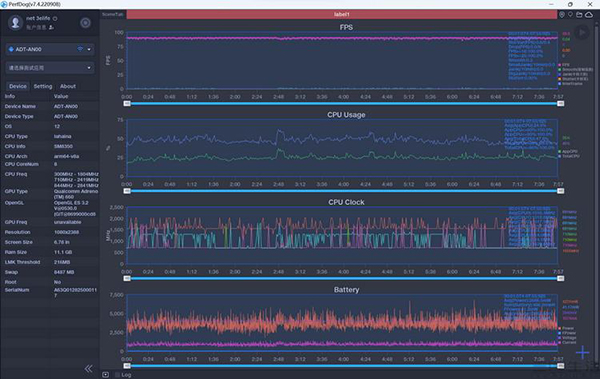Toggle the Stutter legend series in FPS chart
The image size is (600, 379).
pyautogui.click(x=573, y=79)
